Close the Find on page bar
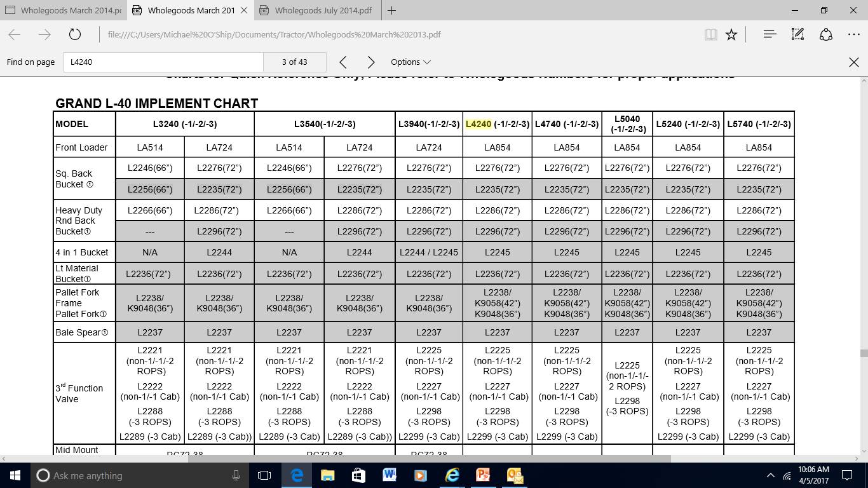 tap(854, 62)
